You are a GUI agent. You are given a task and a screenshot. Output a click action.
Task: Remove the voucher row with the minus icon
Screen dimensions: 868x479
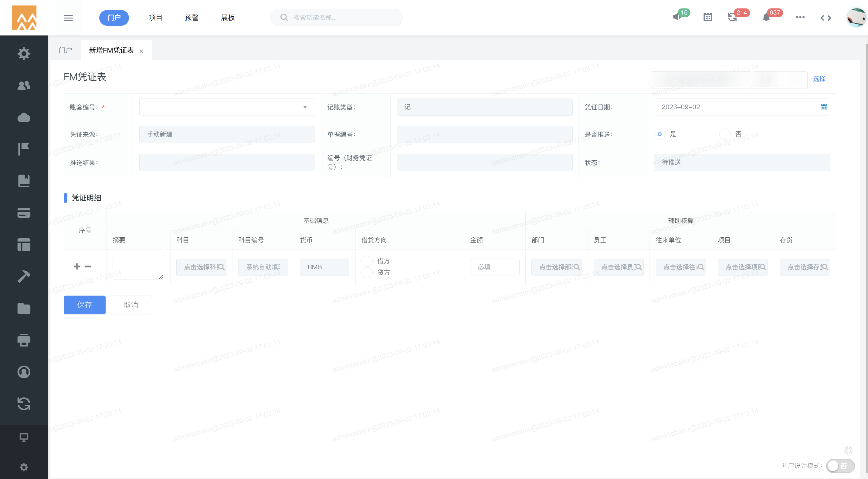coord(88,266)
